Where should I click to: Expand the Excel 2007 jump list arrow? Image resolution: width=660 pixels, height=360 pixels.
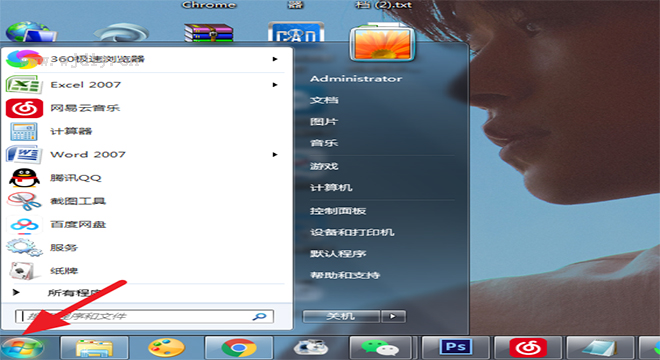click(x=275, y=85)
